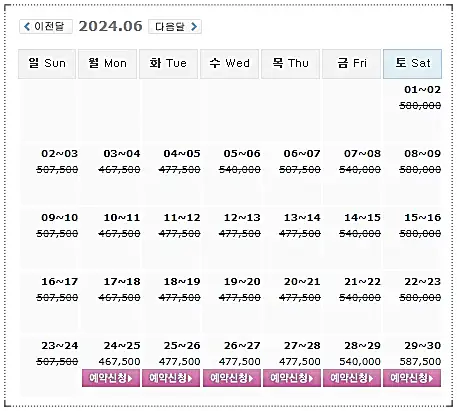
Task: Click the 25~26 date label
Action: pos(182,346)
